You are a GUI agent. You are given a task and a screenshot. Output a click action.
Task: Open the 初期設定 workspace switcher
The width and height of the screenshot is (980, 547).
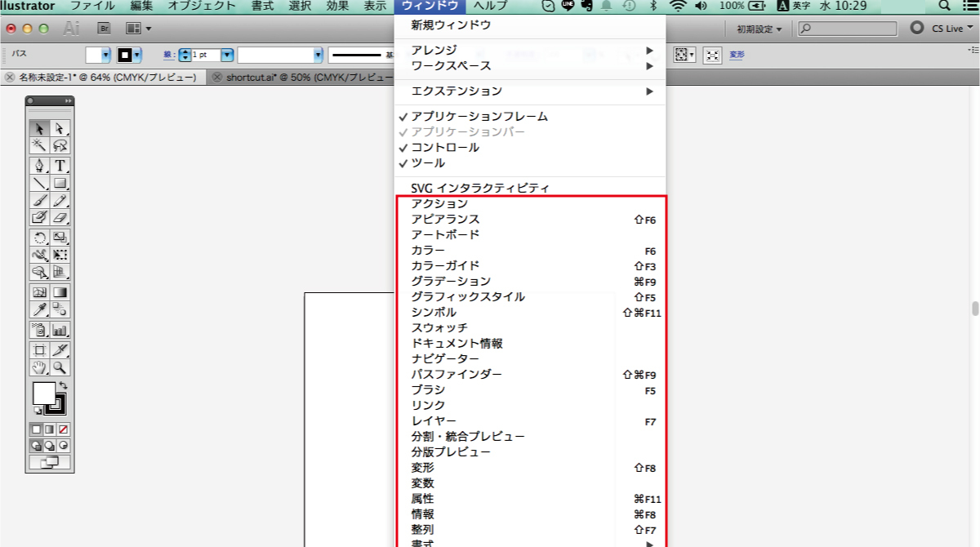coord(758,29)
